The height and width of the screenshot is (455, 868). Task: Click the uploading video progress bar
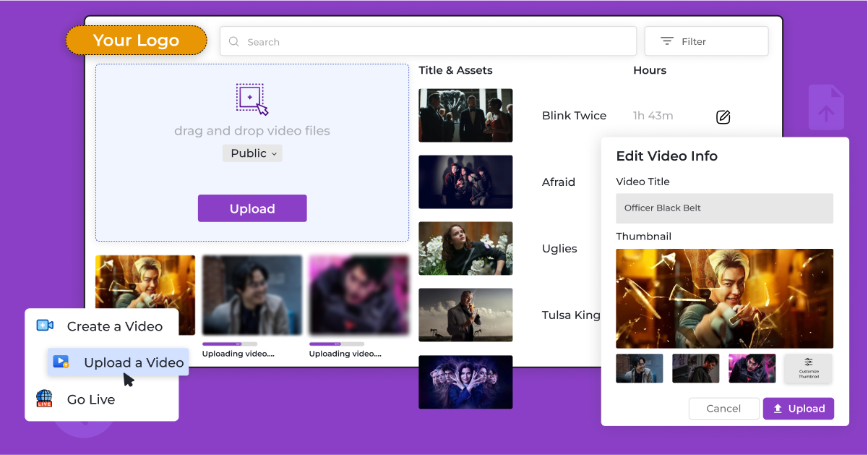click(x=231, y=344)
